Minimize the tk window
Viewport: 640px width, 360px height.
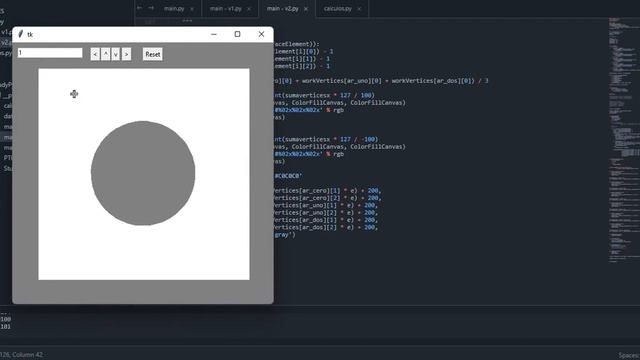[214, 34]
